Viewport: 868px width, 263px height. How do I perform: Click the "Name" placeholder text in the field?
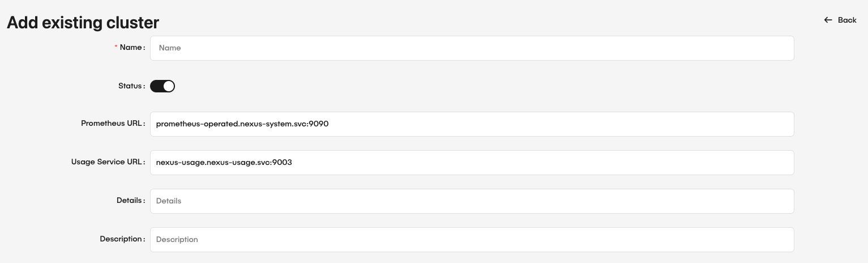coord(170,48)
